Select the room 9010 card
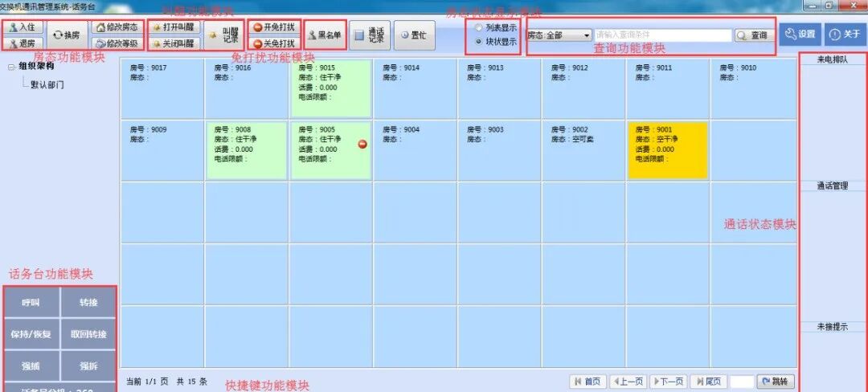This screenshot has width=868, height=392. (752, 88)
